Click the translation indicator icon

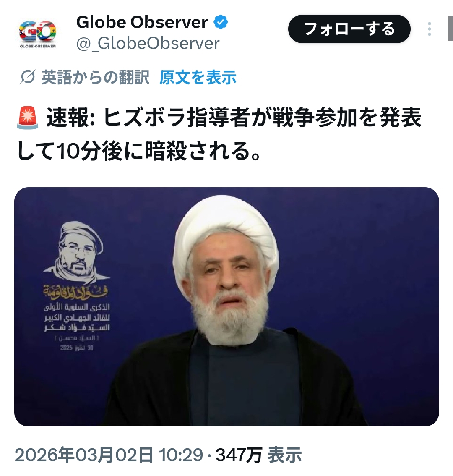coord(28,77)
